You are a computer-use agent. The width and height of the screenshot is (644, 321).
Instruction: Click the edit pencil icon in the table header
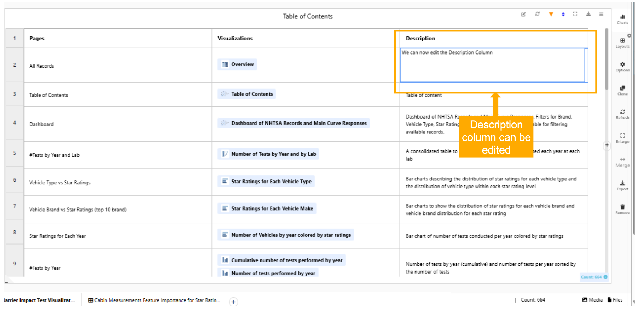[x=523, y=14]
